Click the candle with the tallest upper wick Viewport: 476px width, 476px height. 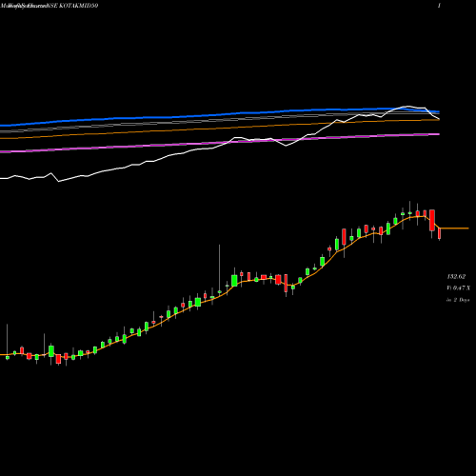click(219, 269)
